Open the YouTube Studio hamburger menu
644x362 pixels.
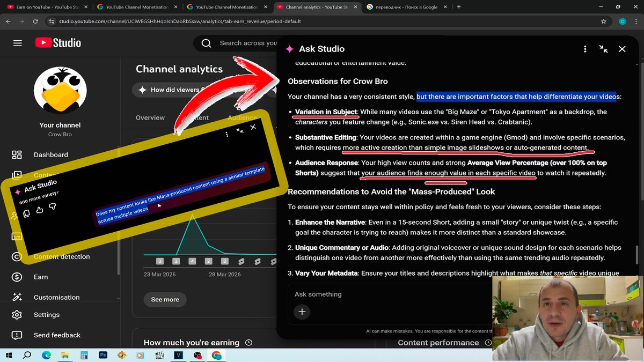pos(18,43)
